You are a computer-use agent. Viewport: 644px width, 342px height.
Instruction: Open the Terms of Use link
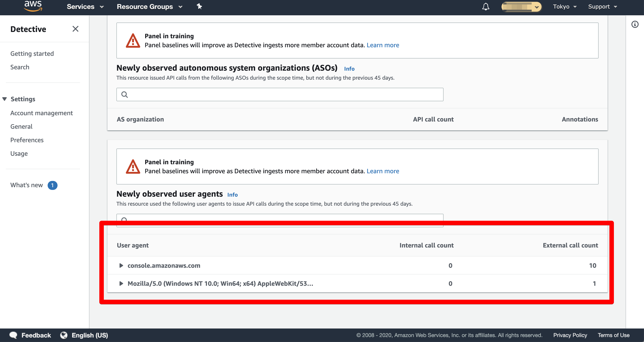(x=613, y=335)
